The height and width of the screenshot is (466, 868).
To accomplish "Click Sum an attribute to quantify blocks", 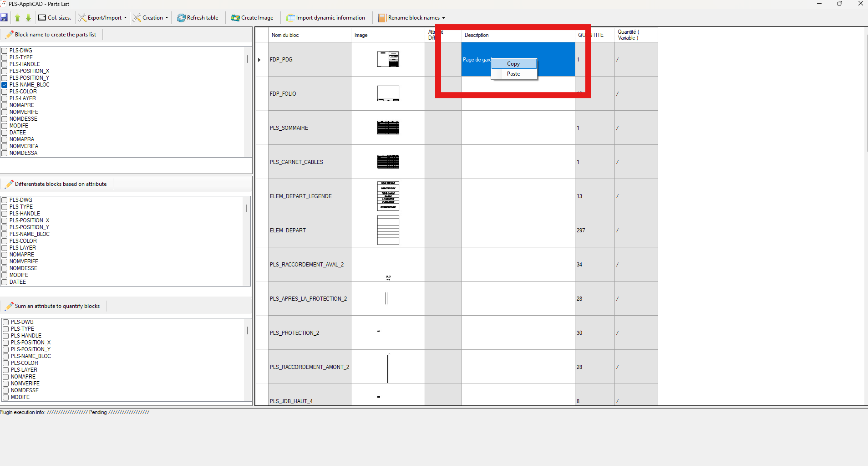I will [57, 306].
